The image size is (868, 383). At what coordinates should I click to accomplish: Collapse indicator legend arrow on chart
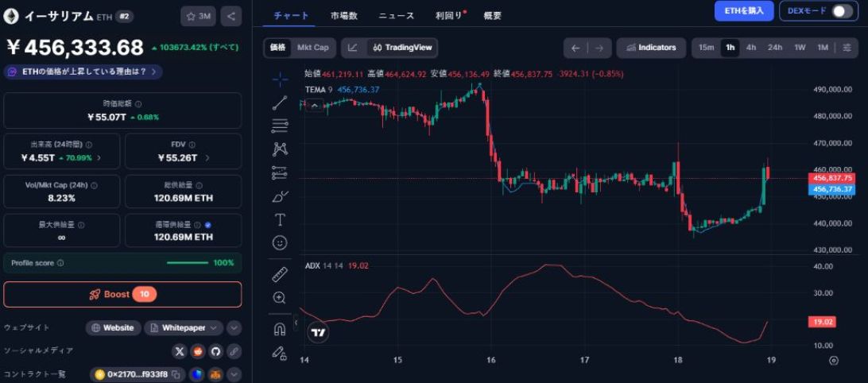[x=314, y=105]
